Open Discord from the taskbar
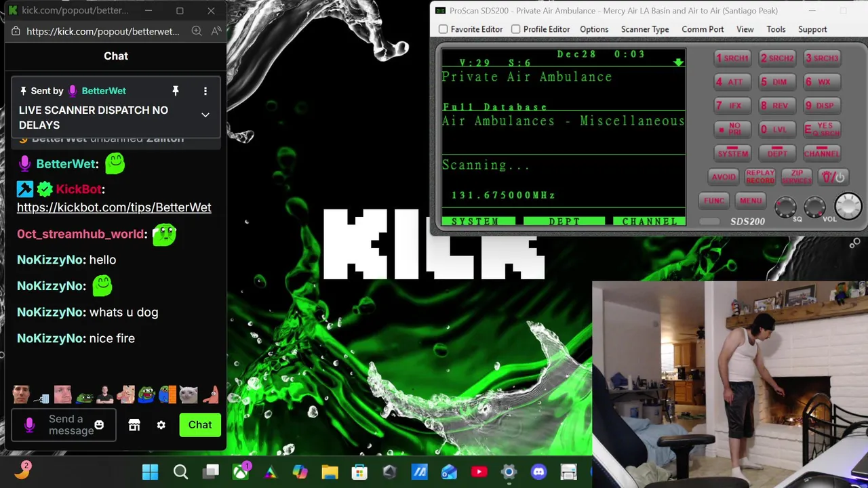This screenshot has width=868, height=488. [x=538, y=472]
